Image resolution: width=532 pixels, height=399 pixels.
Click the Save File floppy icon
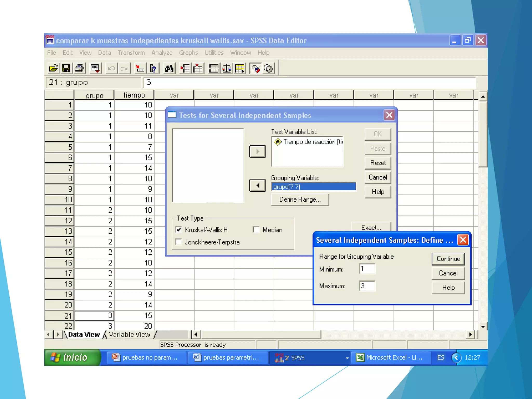(x=66, y=69)
